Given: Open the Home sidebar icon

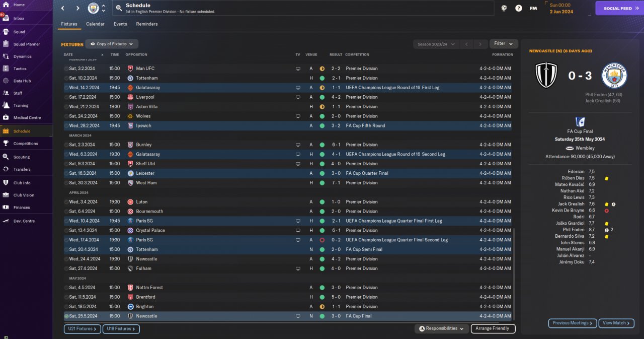Looking at the screenshot, I should tap(6, 5).
